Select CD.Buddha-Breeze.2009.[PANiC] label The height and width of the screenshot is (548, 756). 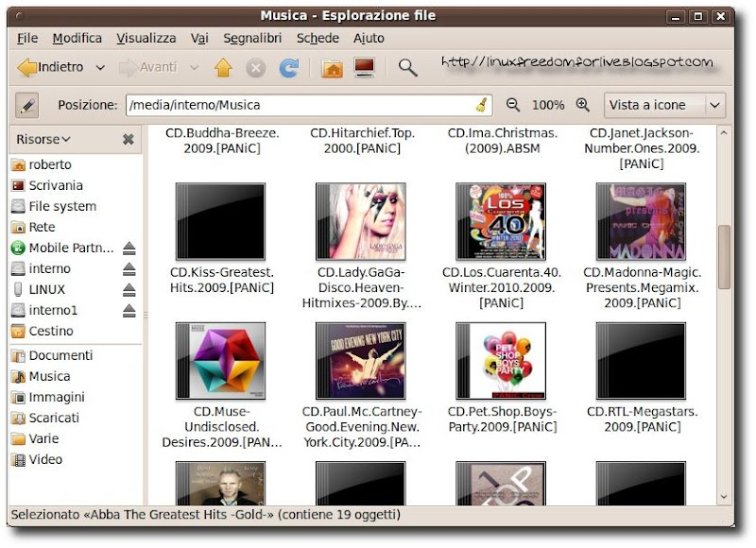point(222,141)
